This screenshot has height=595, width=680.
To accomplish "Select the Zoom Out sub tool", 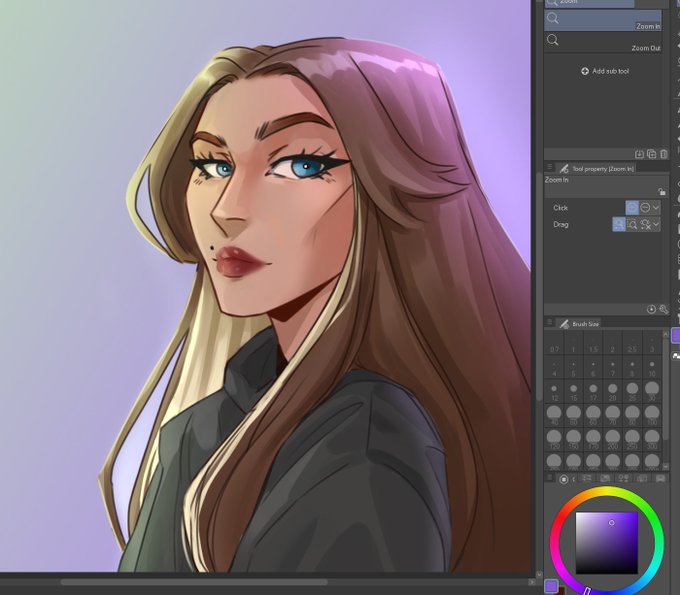I will [x=603, y=42].
